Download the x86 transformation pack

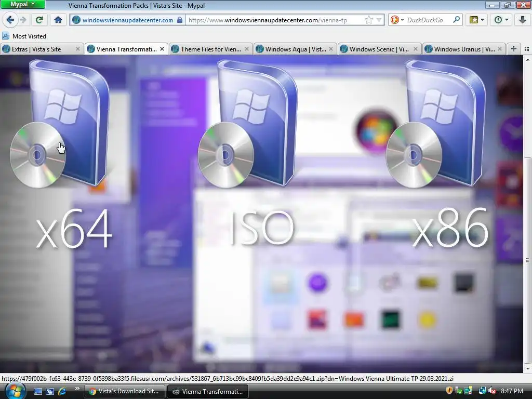click(437, 124)
